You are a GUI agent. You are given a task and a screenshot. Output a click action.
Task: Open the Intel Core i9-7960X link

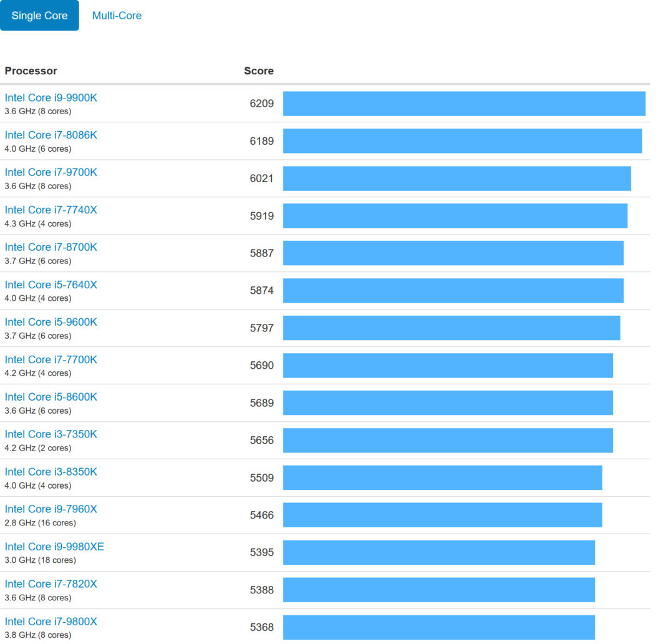pyautogui.click(x=51, y=509)
